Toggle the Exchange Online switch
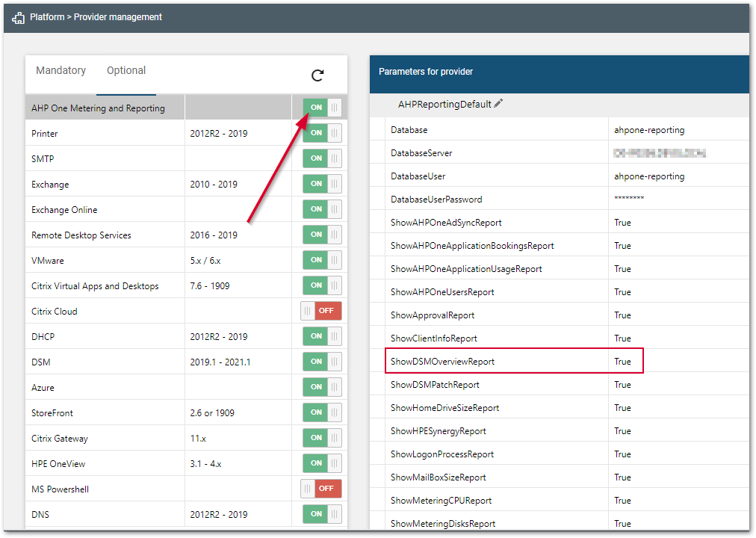 click(x=322, y=209)
